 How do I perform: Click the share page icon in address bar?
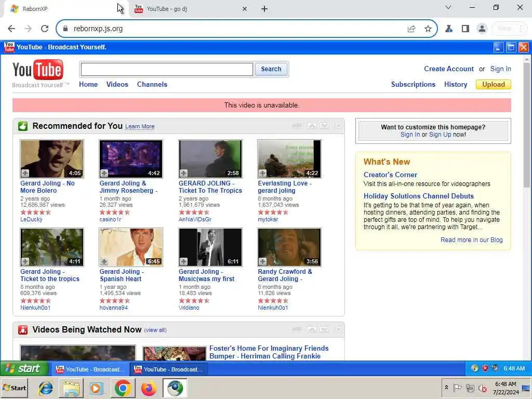coord(411,29)
